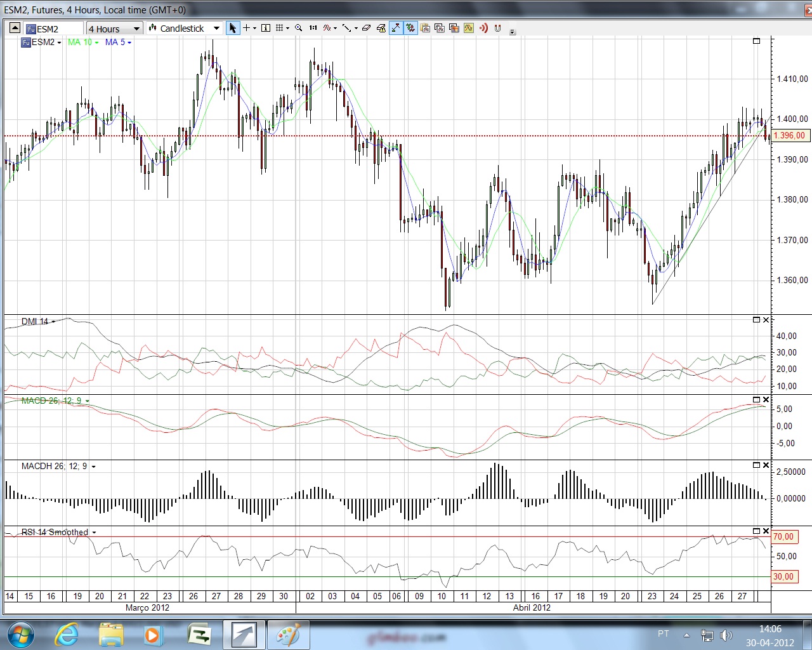This screenshot has width=812, height=650.
Task: Select the zoom magnifier tool
Action: 298,28
